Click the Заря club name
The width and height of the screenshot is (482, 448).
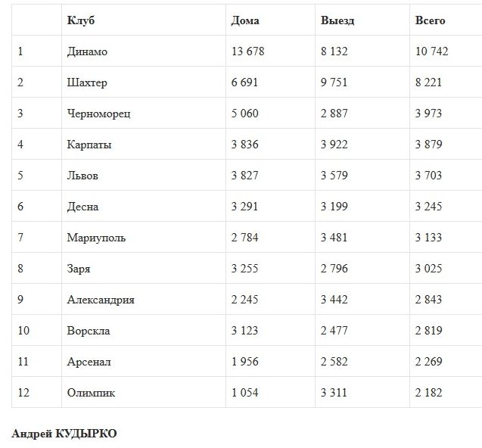click(x=79, y=269)
